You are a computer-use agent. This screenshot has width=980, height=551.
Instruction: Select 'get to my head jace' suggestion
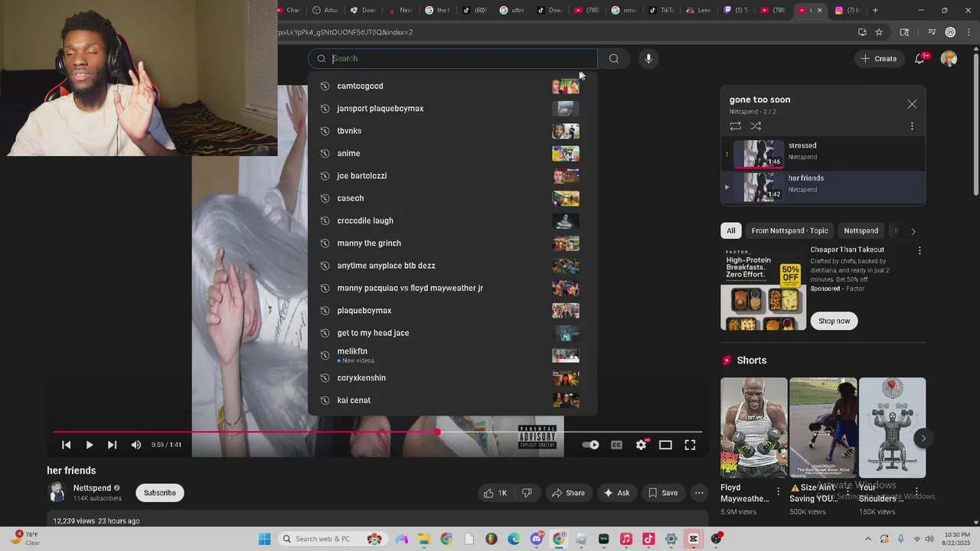point(452,333)
